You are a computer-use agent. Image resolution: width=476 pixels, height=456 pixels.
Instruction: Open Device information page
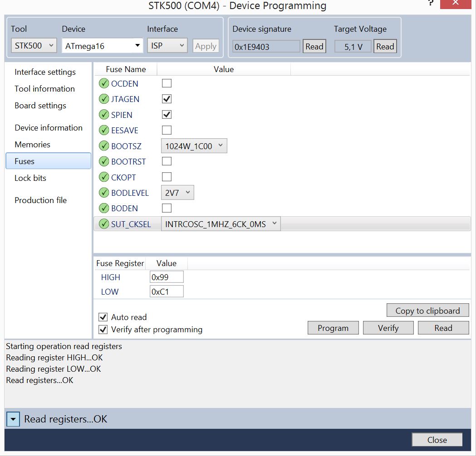tap(49, 128)
